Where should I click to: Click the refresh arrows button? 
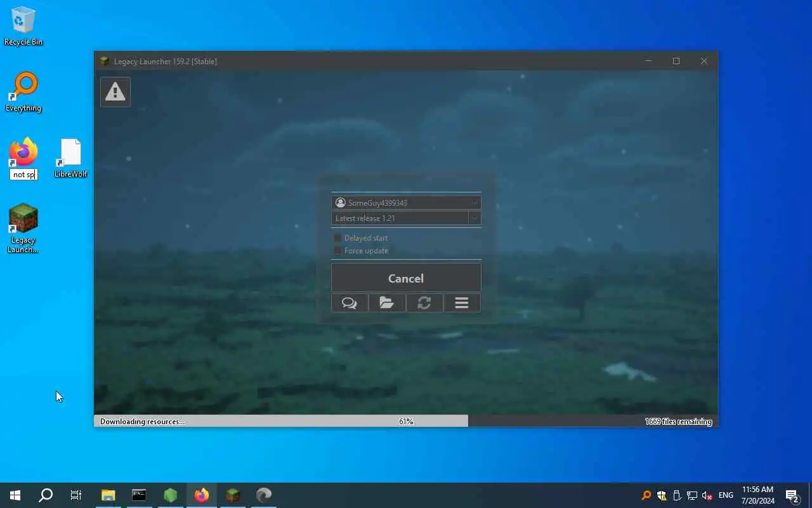point(424,303)
